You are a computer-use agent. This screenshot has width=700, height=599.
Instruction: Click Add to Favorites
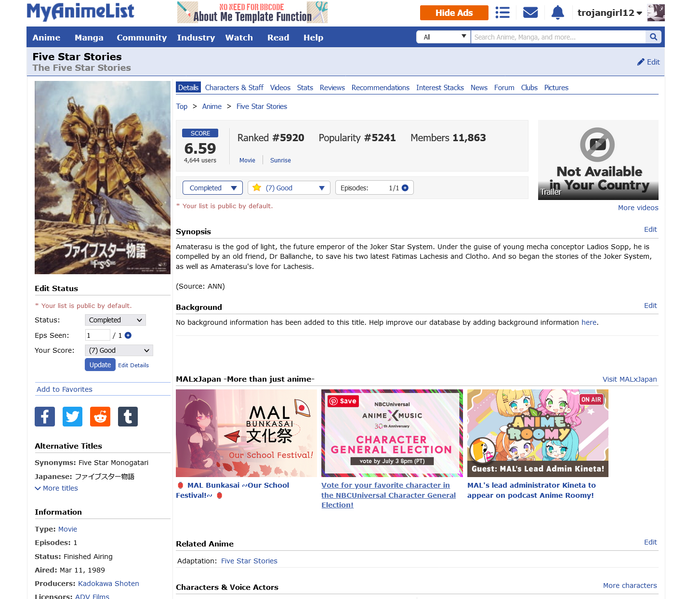pos(65,389)
